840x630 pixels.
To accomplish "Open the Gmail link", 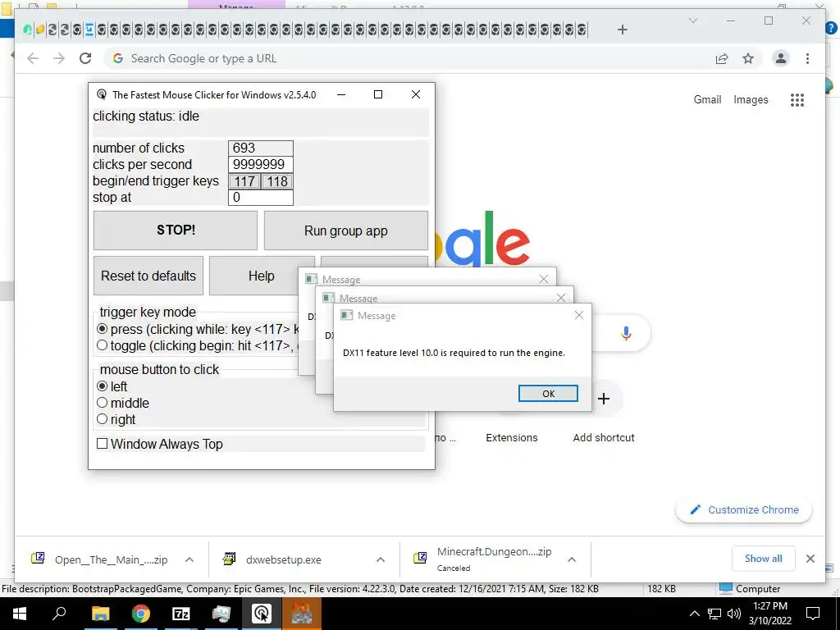I will click(707, 99).
